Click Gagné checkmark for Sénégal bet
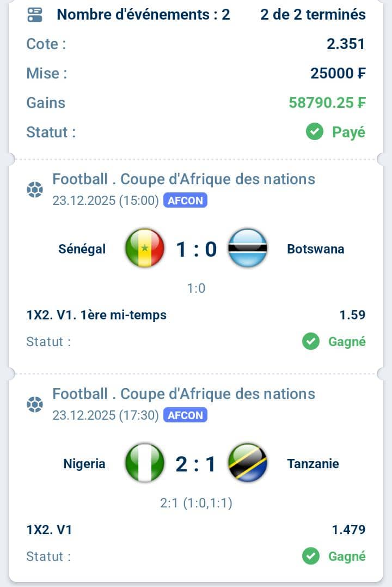This screenshot has height=587, width=392. 311,342
